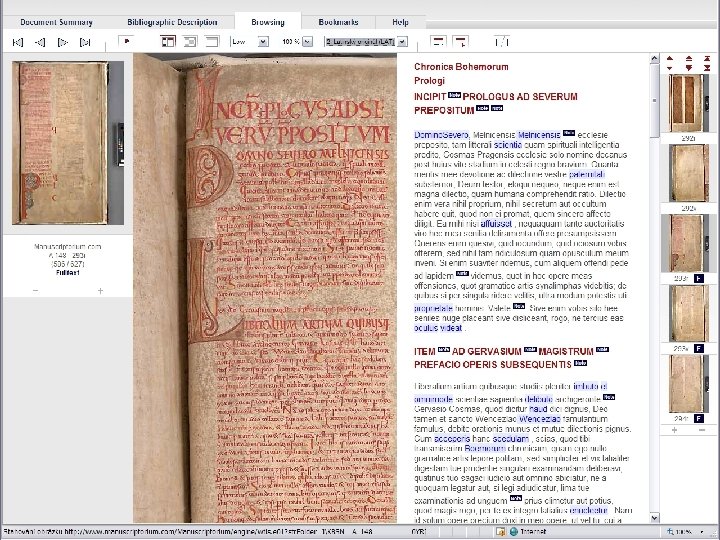720x540 pixels.
Task: Open the Bookmarks tab
Action: pyautogui.click(x=338, y=22)
